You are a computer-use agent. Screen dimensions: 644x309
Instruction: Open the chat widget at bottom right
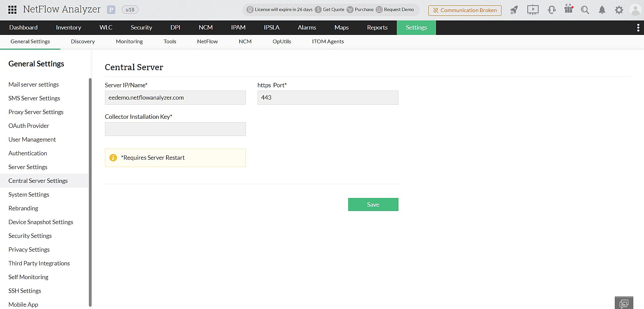(624, 303)
